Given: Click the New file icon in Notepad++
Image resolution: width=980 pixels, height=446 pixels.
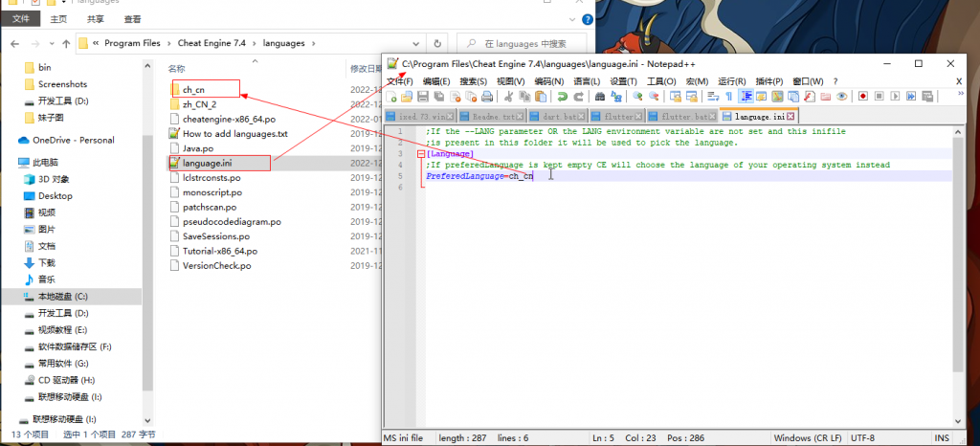Looking at the screenshot, I should pyautogui.click(x=391, y=97).
